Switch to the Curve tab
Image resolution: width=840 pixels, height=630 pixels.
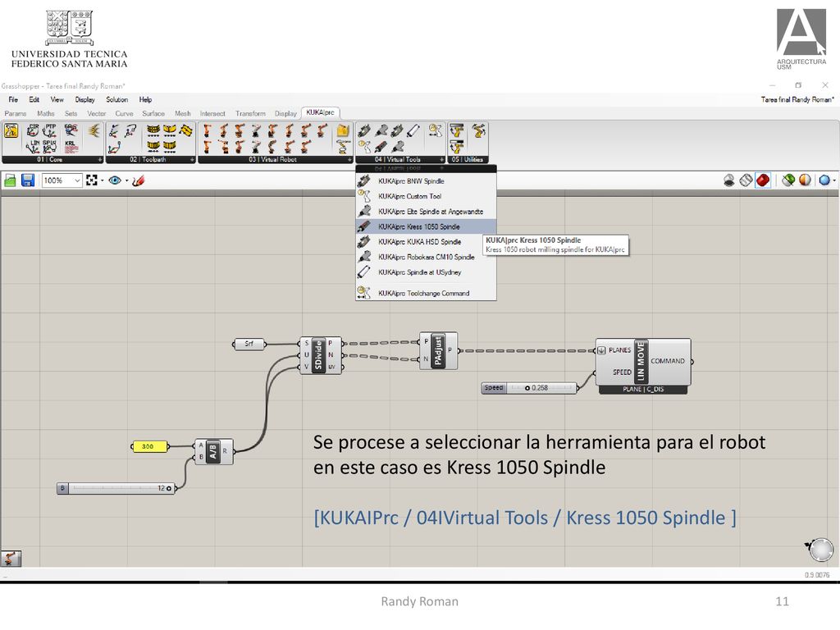coord(125,113)
